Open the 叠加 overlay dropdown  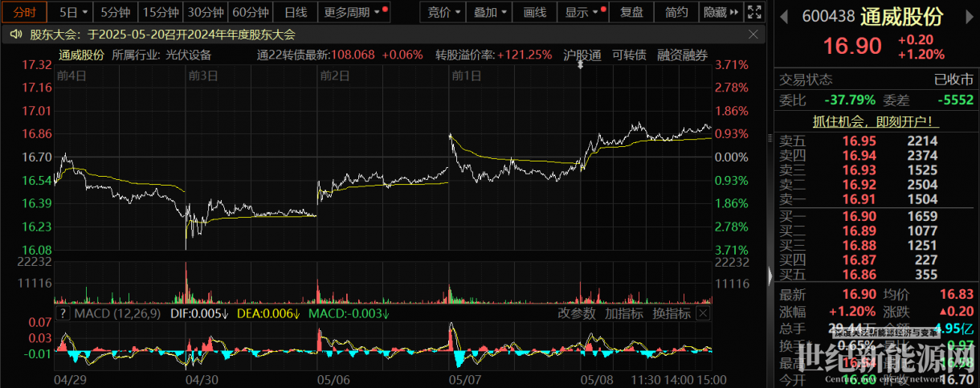491,12
